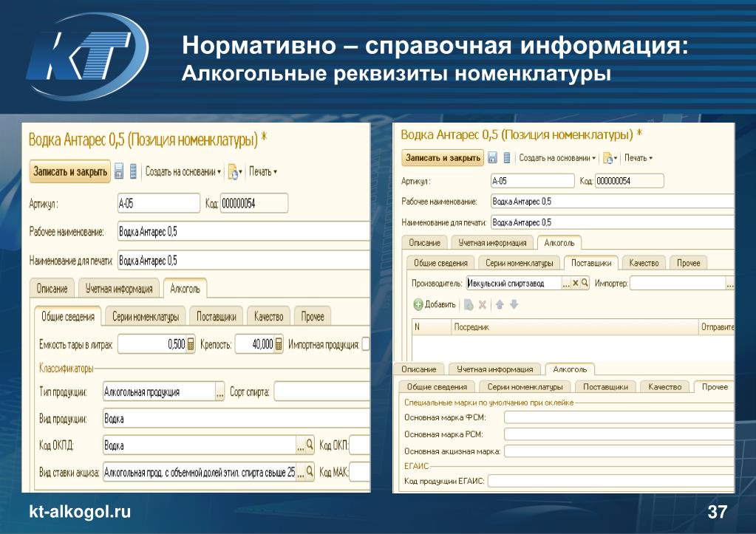Switch to Учетная информация tab in left form
The height and width of the screenshot is (534, 756).
click(119, 289)
